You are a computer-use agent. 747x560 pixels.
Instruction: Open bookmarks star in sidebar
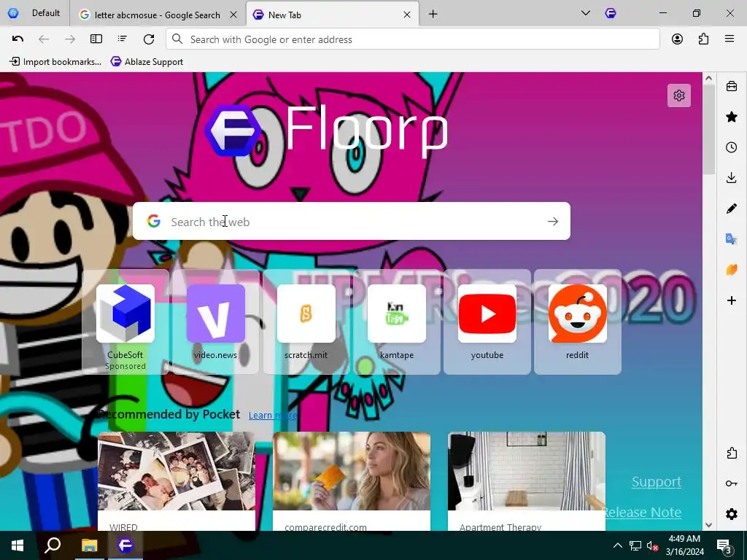(x=732, y=117)
